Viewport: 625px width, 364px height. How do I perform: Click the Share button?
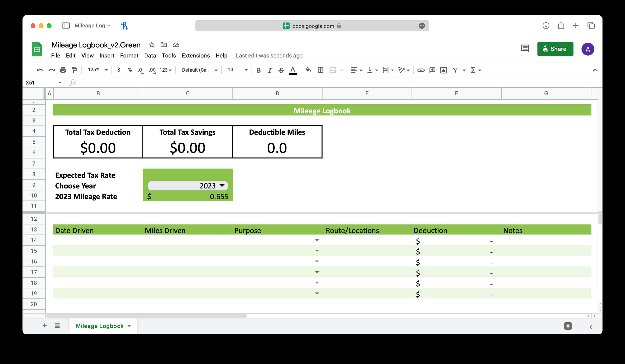click(x=555, y=49)
